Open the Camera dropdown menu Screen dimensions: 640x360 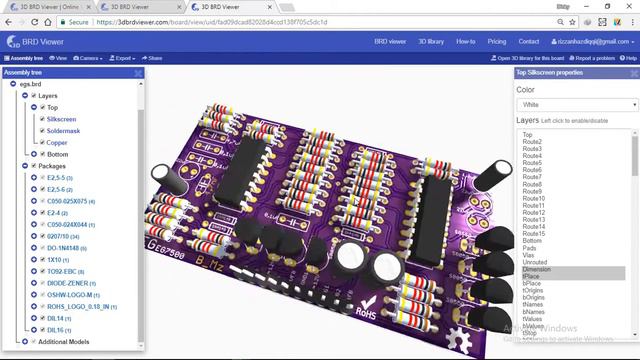click(x=88, y=58)
